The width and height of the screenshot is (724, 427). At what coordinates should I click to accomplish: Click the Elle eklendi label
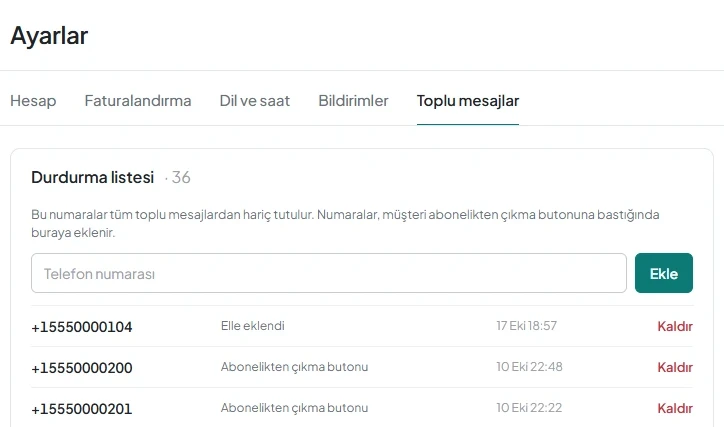point(253,326)
